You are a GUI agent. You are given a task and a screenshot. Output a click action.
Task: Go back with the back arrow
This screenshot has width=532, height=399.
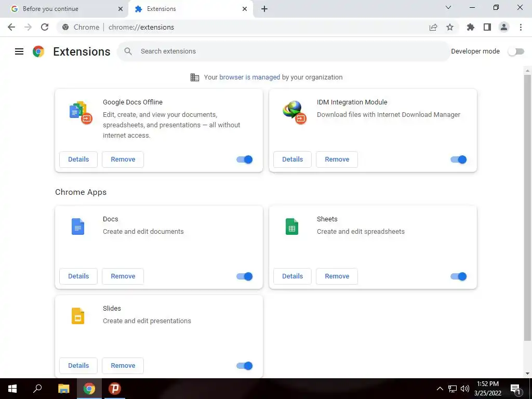pos(11,27)
